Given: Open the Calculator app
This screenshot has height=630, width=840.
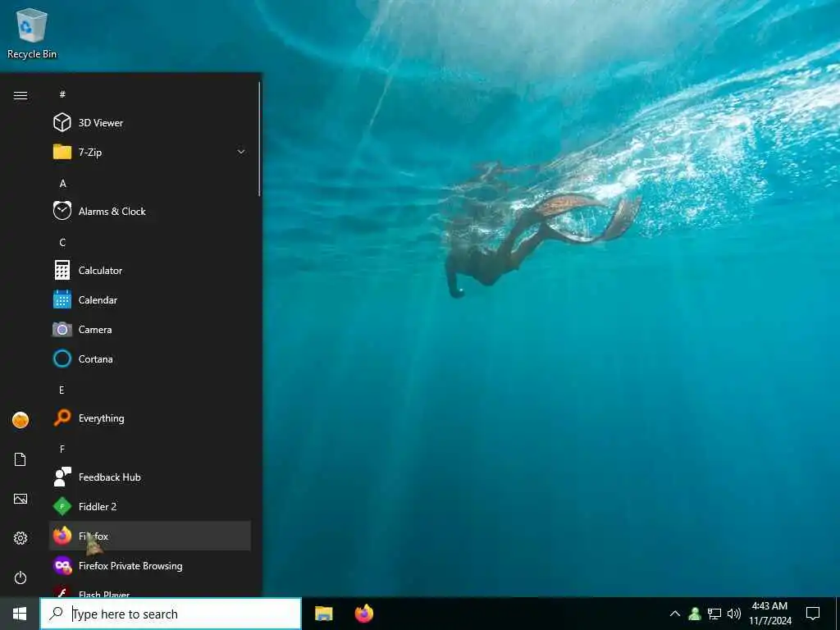Looking at the screenshot, I should pyautogui.click(x=149, y=271).
